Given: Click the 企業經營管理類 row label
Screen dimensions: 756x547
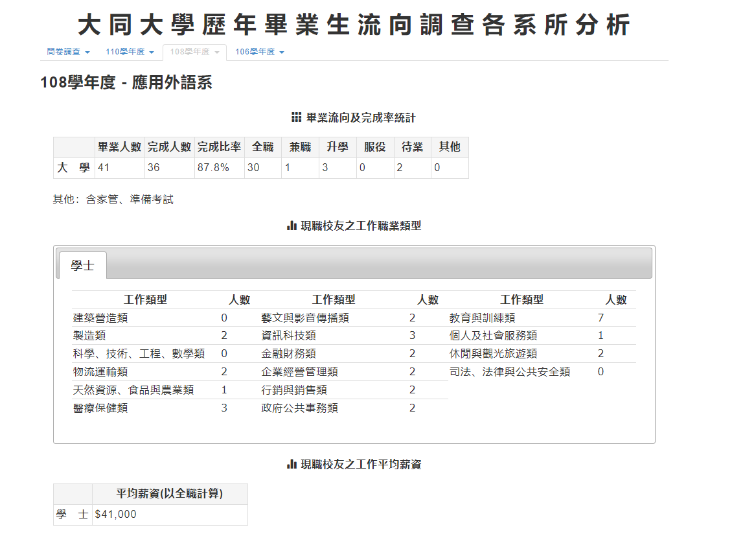Looking at the screenshot, I should tap(299, 372).
